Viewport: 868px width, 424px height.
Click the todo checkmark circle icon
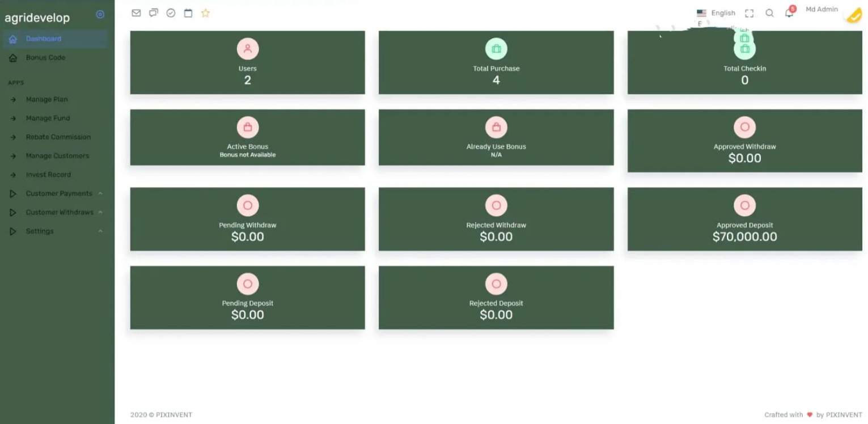171,13
